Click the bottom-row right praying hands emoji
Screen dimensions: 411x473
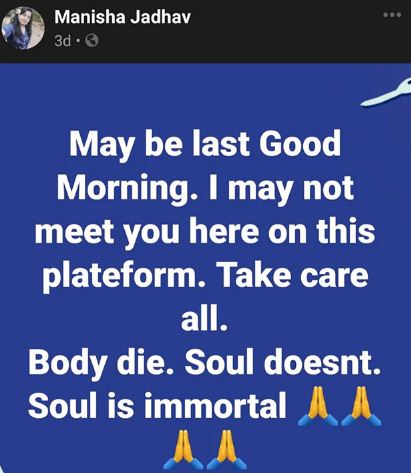pyautogui.click(x=227, y=450)
